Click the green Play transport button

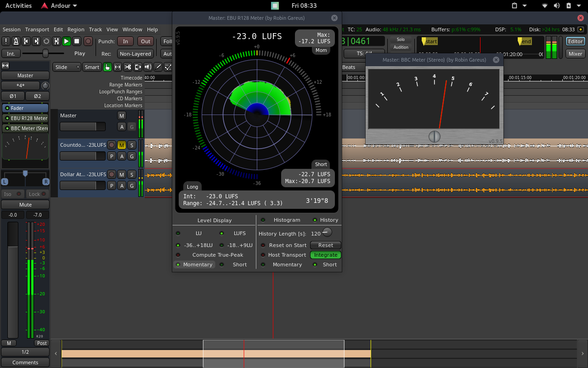[67, 41]
